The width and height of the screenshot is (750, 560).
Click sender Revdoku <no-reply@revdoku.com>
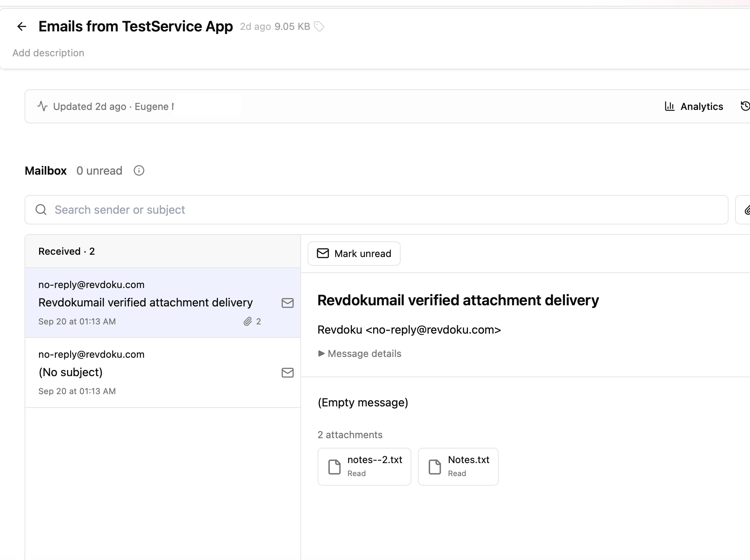pos(409,330)
